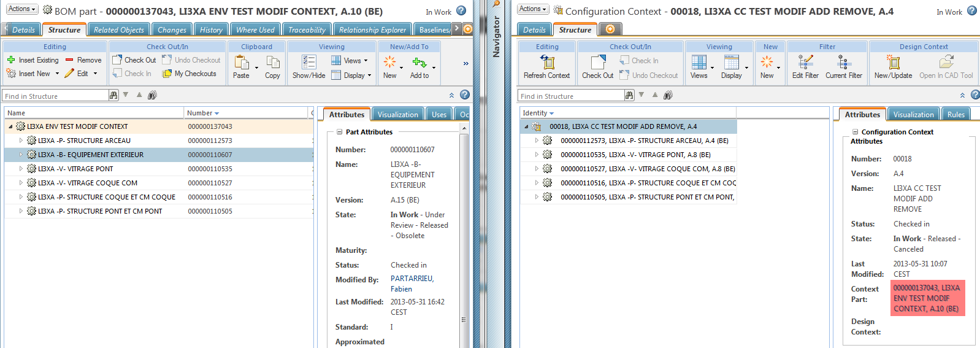Image resolution: width=980 pixels, height=348 pixels.
Task: Click Refresh Context in Configuration Context
Action: [546, 67]
